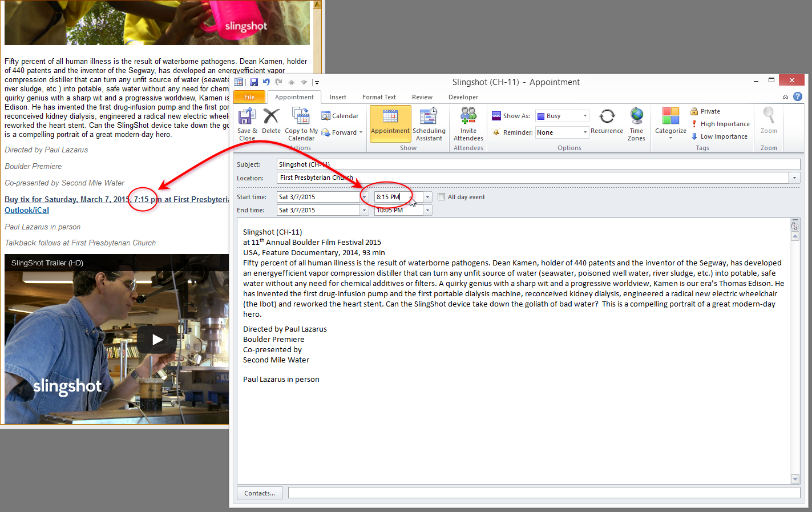The width and height of the screenshot is (812, 512).
Task: Open the Calendar from the Actions group
Action: point(340,116)
